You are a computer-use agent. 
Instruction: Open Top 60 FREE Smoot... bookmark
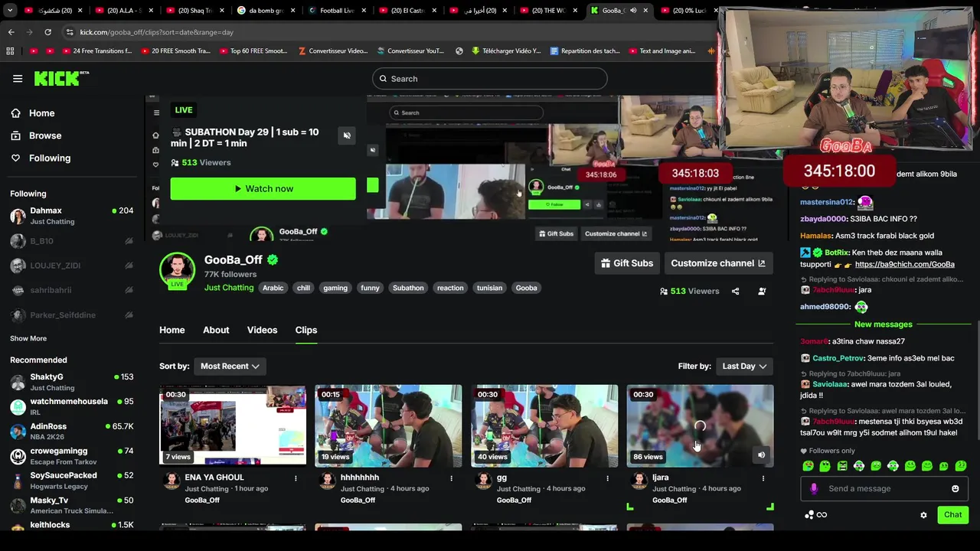(253, 51)
